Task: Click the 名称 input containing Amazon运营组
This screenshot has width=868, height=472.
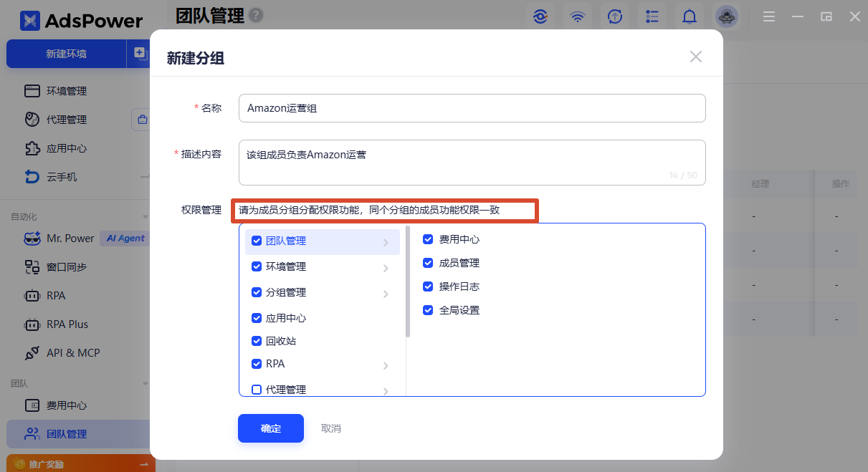Action: click(x=472, y=108)
